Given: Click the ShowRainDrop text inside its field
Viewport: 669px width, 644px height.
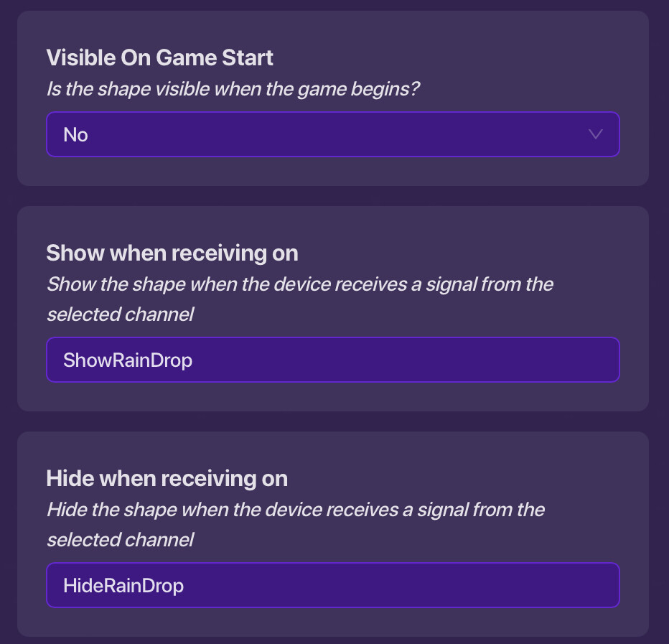Looking at the screenshot, I should pyautogui.click(x=128, y=360).
